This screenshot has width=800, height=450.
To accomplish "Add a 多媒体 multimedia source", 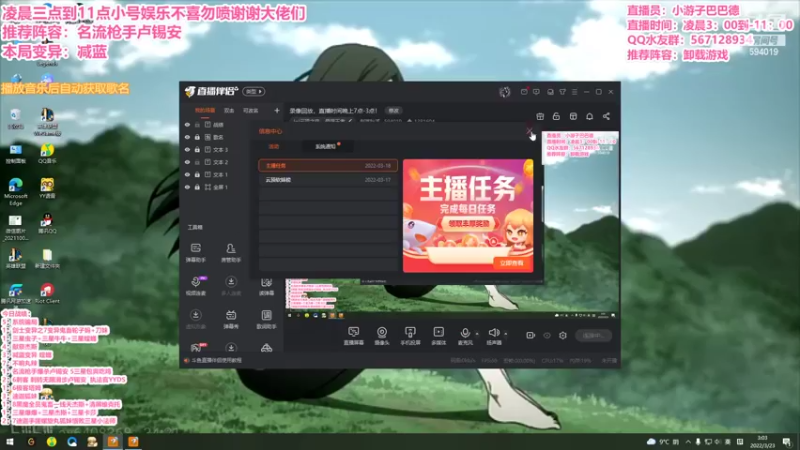I will coord(438,336).
